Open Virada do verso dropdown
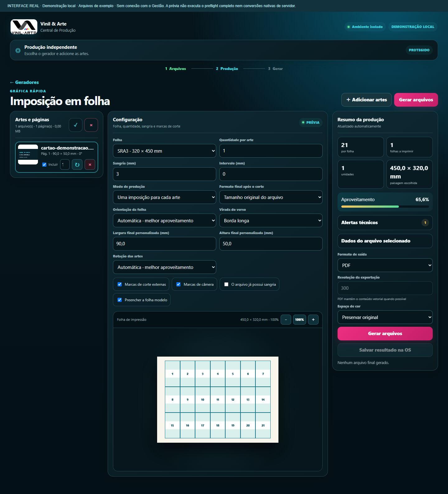Screen dimensions: 448x494 click(271, 220)
